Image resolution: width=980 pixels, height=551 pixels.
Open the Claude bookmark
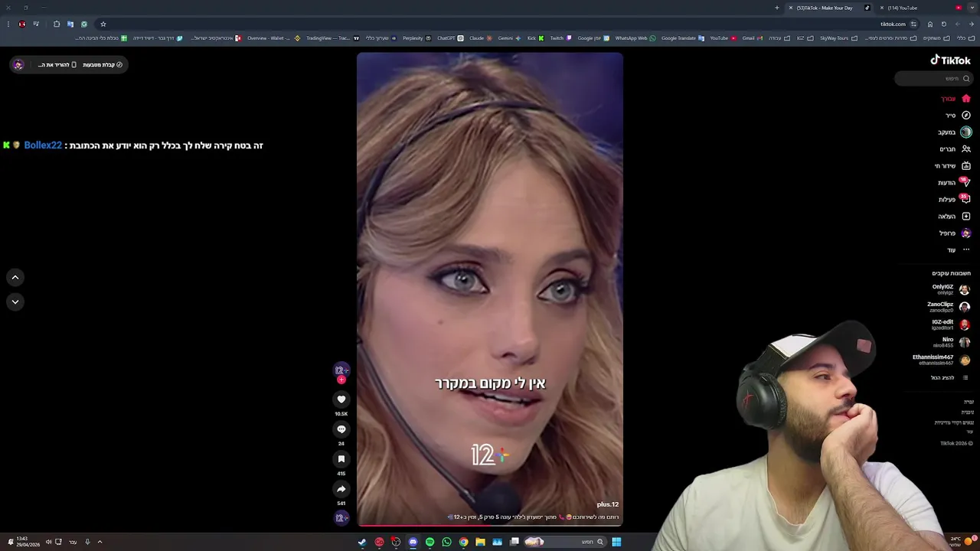pos(480,38)
